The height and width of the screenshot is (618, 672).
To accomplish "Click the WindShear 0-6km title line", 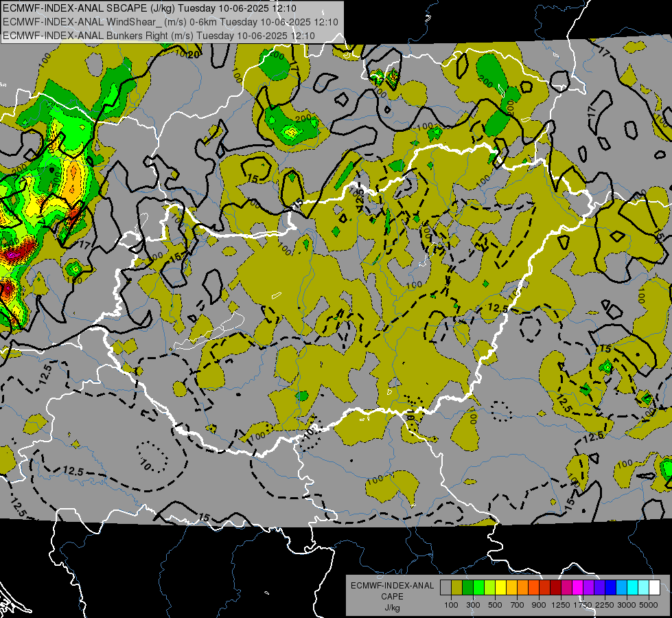I will click(170, 22).
